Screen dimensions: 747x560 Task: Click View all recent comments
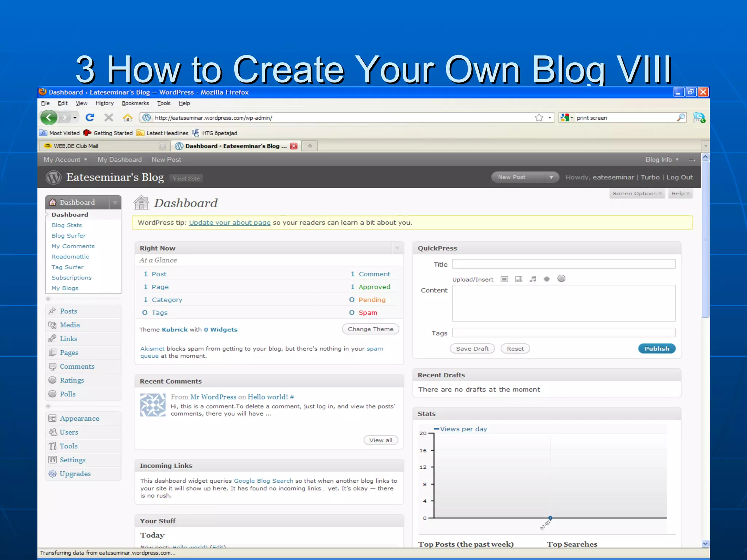pyautogui.click(x=380, y=440)
